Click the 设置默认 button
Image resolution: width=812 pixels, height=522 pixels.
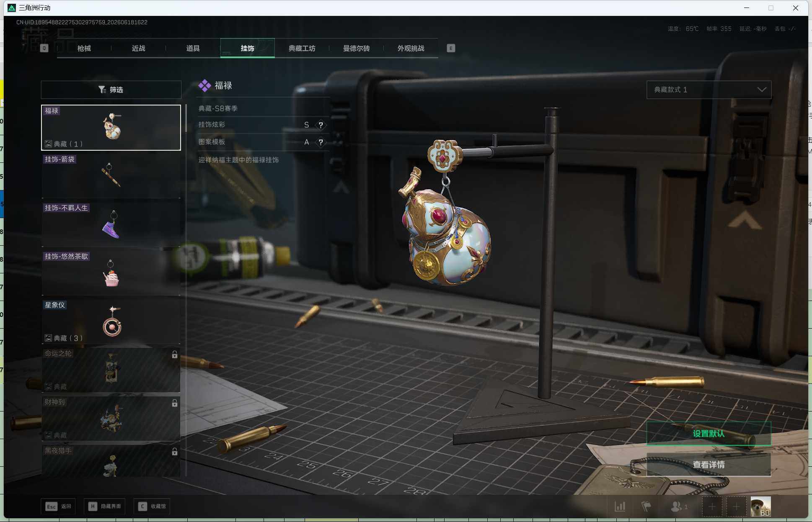coord(709,434)
